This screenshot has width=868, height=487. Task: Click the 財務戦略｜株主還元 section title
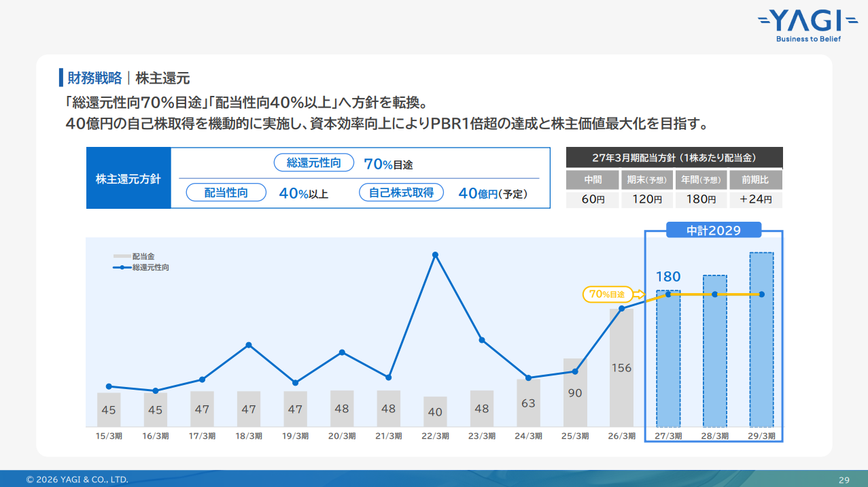click(x=128, y=78)
